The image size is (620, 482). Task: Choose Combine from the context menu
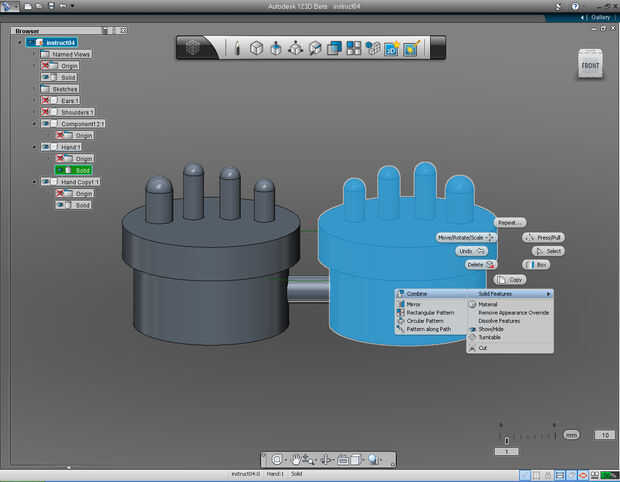(x=416, y=293)
